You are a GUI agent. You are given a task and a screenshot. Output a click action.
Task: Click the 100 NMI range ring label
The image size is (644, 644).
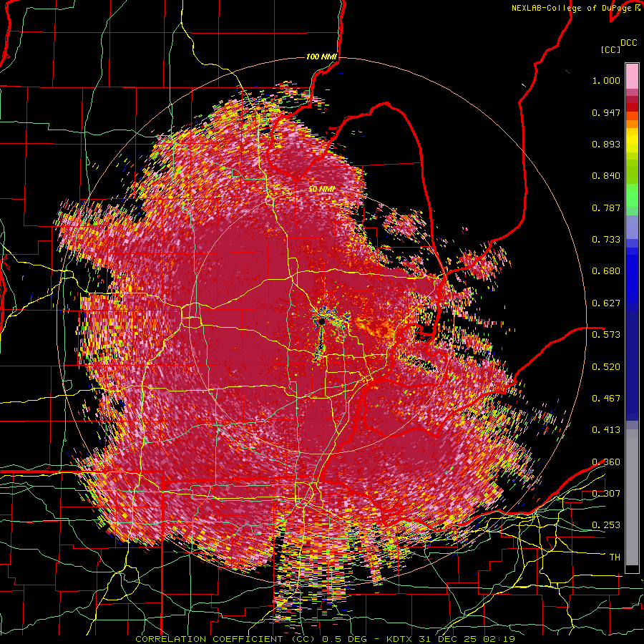tap(321, 57)
